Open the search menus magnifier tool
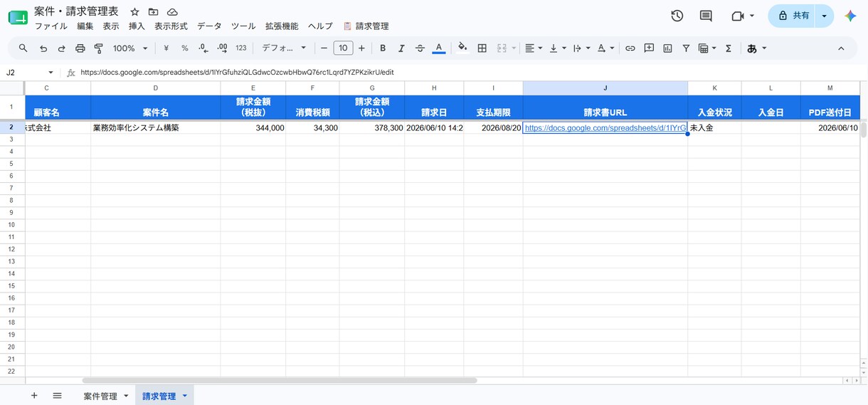 [x=23, y=48]
